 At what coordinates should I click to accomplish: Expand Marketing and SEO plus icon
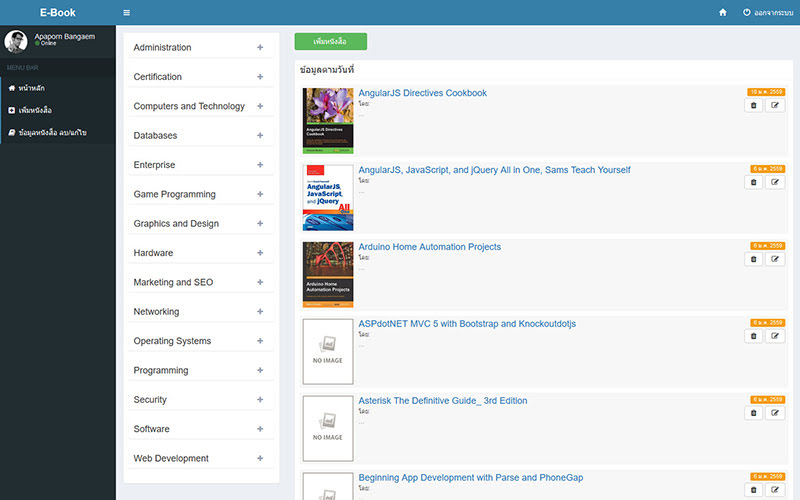[260, 282]
